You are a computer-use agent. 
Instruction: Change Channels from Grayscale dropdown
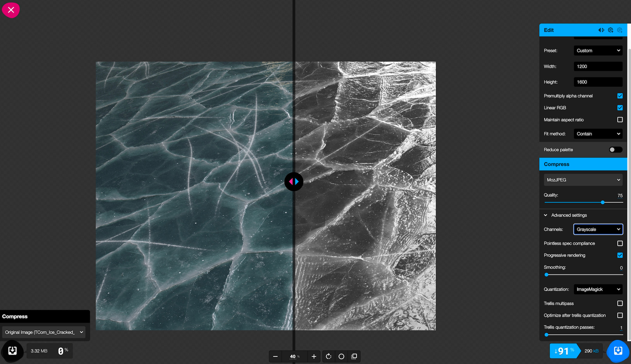click(x=598, y=229)
